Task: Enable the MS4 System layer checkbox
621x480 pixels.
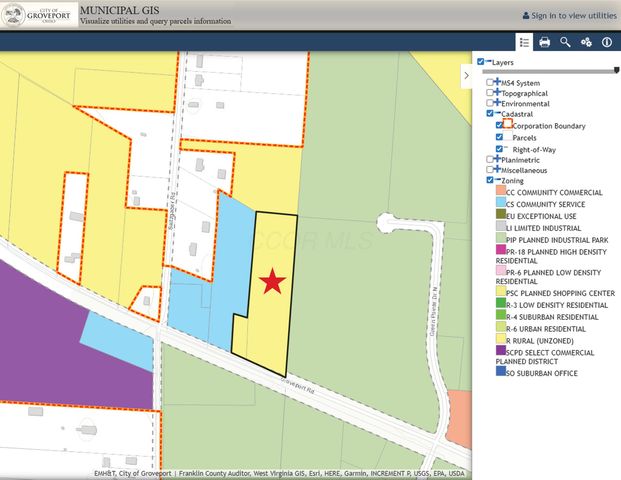Action: click(489, 82)
